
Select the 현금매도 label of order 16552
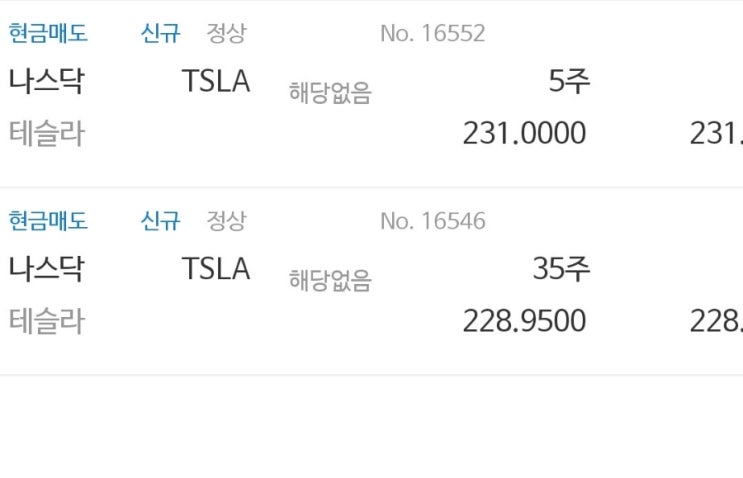pyautogui.click(x=48, y=33)
